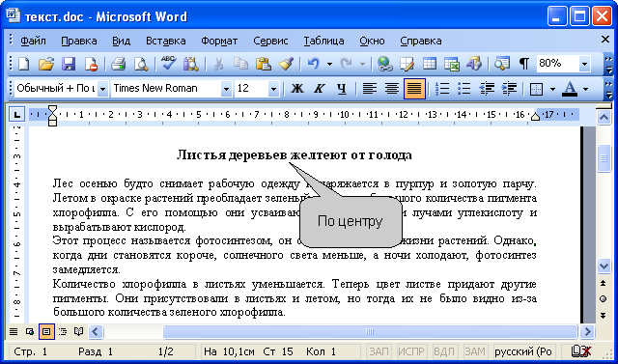The height and width of the screenshot is (364, 618).
Task: Insert an Excel worksheet
Action: tap(452, 64)
